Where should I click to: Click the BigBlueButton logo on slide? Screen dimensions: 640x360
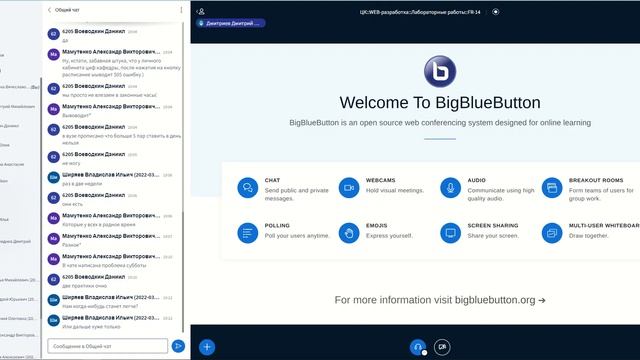tap(440, 72)
